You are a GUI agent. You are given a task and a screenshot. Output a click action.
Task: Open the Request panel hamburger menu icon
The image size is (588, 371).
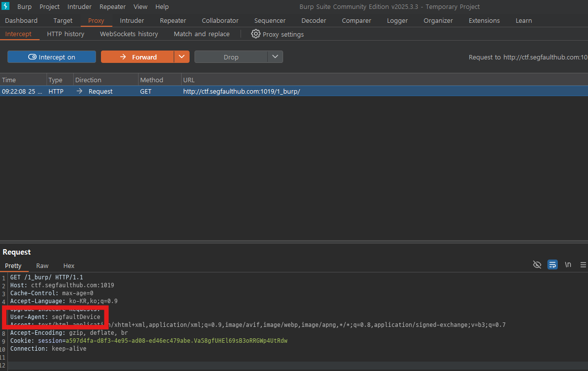[583, 265]
